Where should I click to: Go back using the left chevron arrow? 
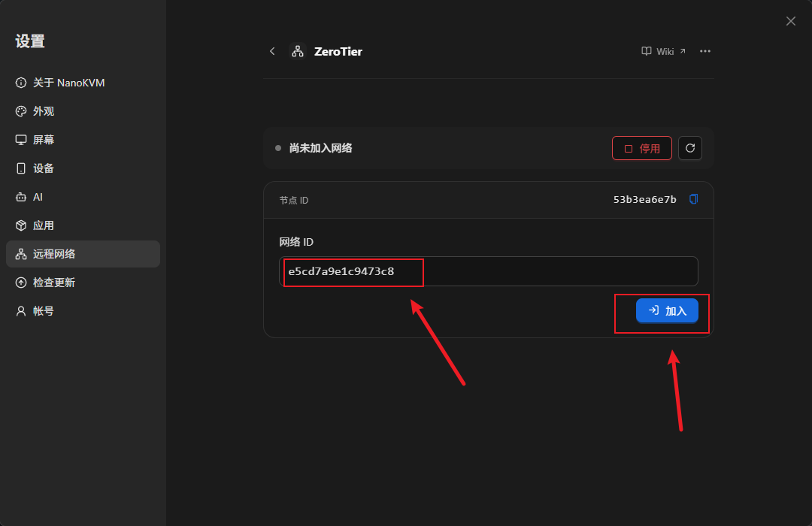click(272, 51)
